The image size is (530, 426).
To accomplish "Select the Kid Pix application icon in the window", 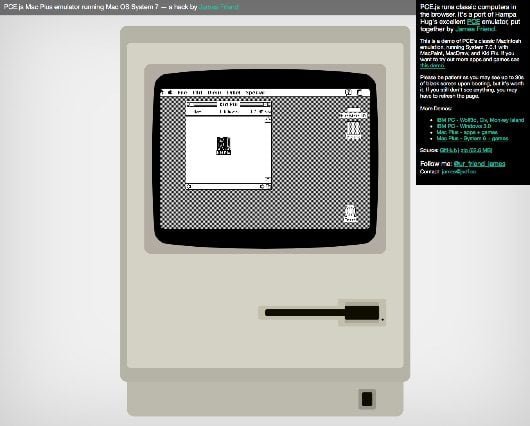I will pyautogui.click(x=223, y=146).
